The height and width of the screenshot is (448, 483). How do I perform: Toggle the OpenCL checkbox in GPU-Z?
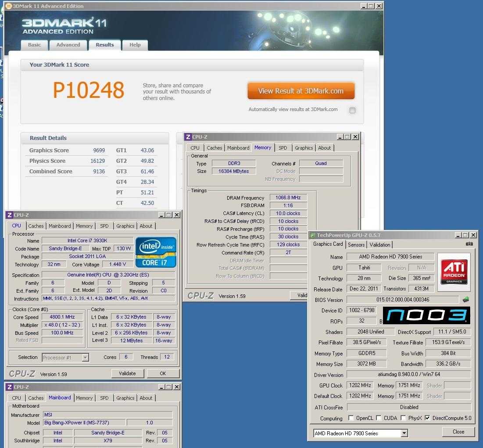(351, 418)
